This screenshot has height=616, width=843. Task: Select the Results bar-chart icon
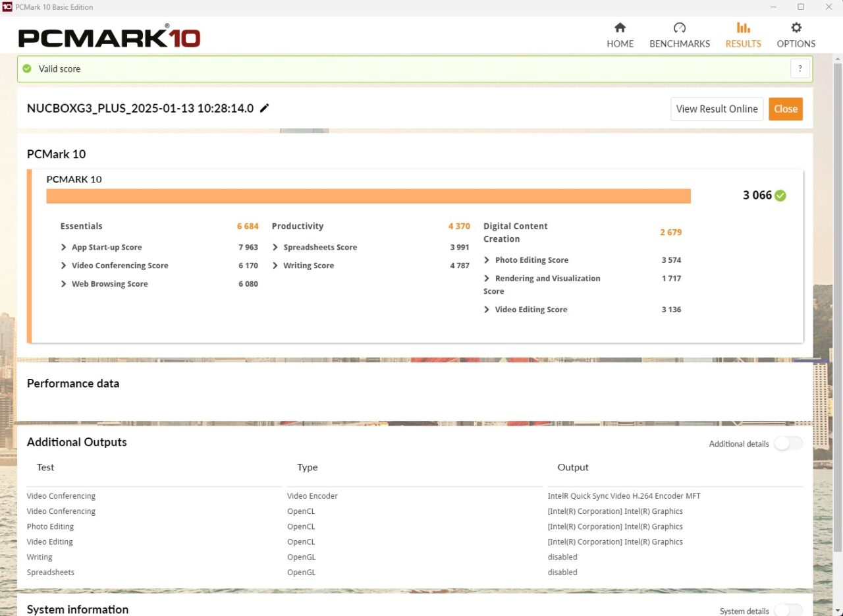pyautogui.click(x=743, y=28)
